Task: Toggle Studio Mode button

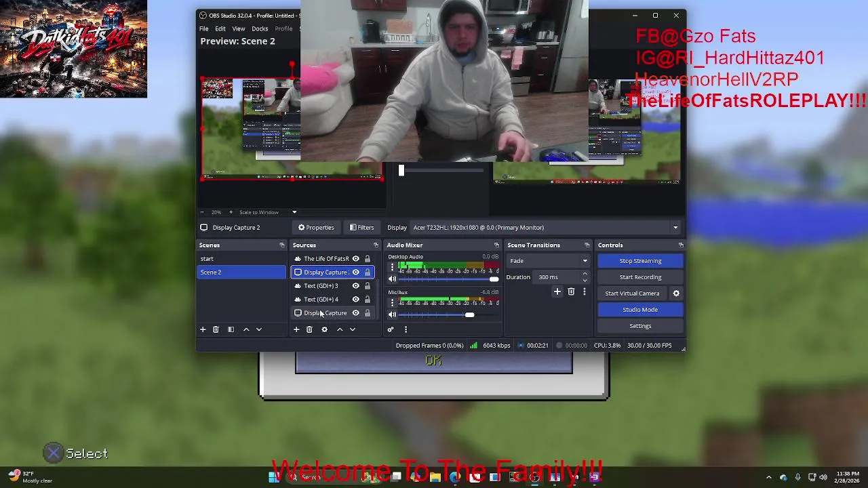Action: (640, 310)
